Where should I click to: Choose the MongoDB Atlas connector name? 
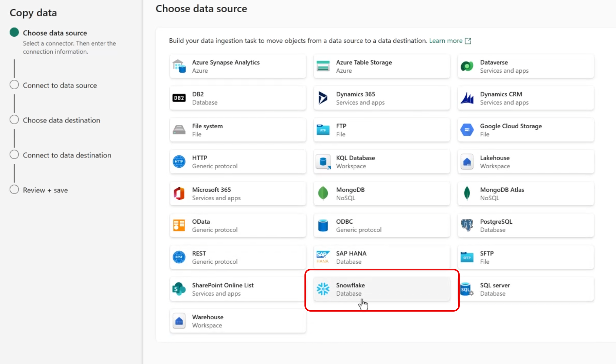tap(502, 190)
